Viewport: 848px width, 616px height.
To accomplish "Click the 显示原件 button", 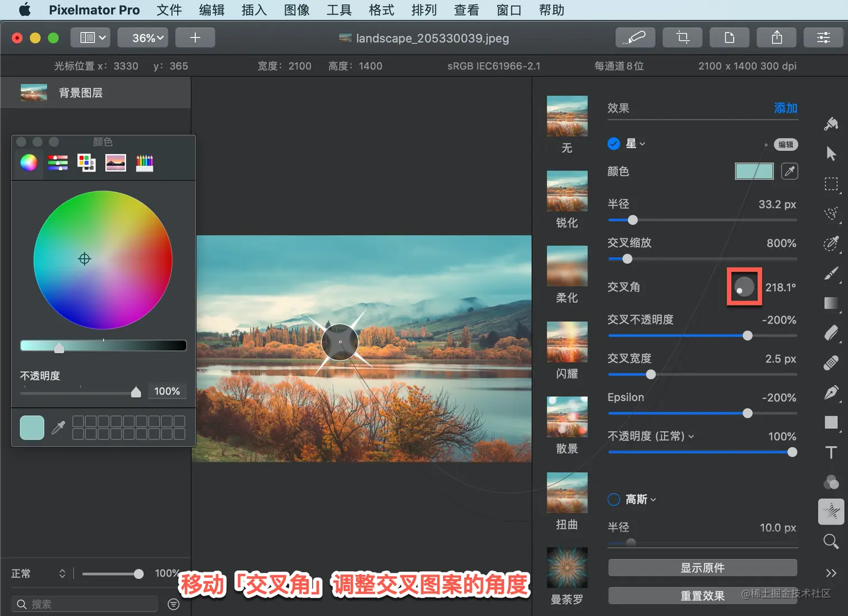I will [x=703, y=568].
